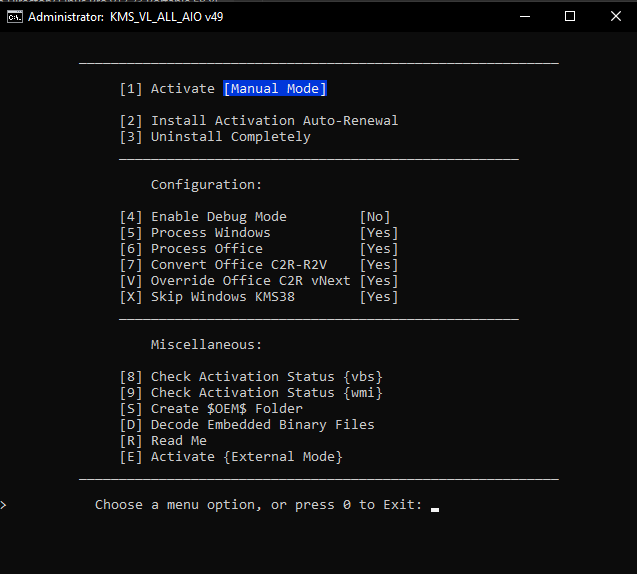637x574 pixels.
Task: Click '[5] Process Windows' option
Action: pyautogui.click(x=195, y=233)
